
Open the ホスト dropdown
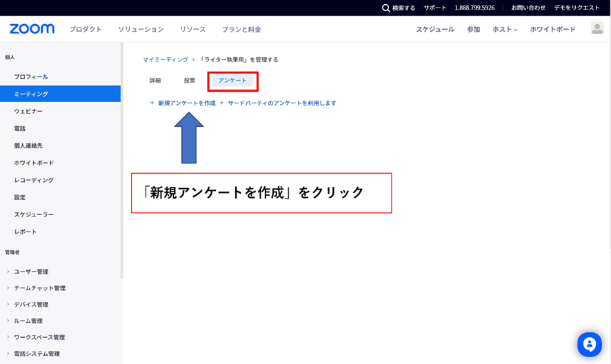(x=505, y=29)
